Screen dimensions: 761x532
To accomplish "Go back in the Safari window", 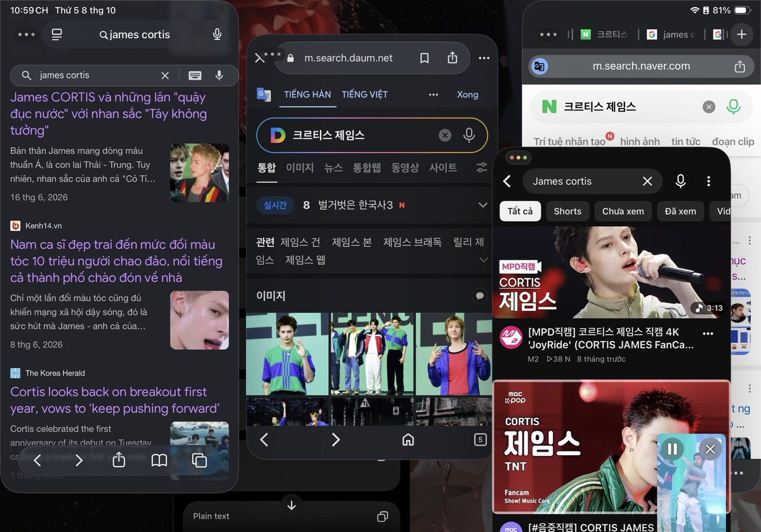I will tap(37, 460).
